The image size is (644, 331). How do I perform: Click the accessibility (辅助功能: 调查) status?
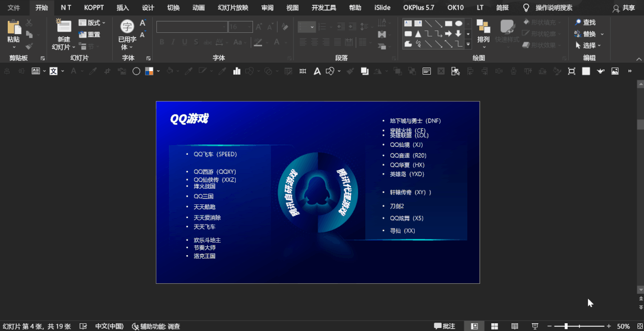[156, 326]
